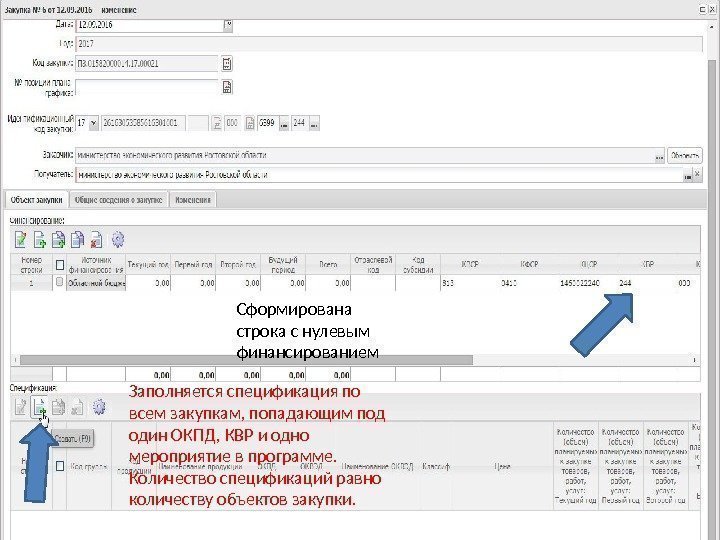Toggle select-all checkbox in Спецификация header
Image resolution: width=720 pixels, height=540 pixels.
(x=60, y=466)
